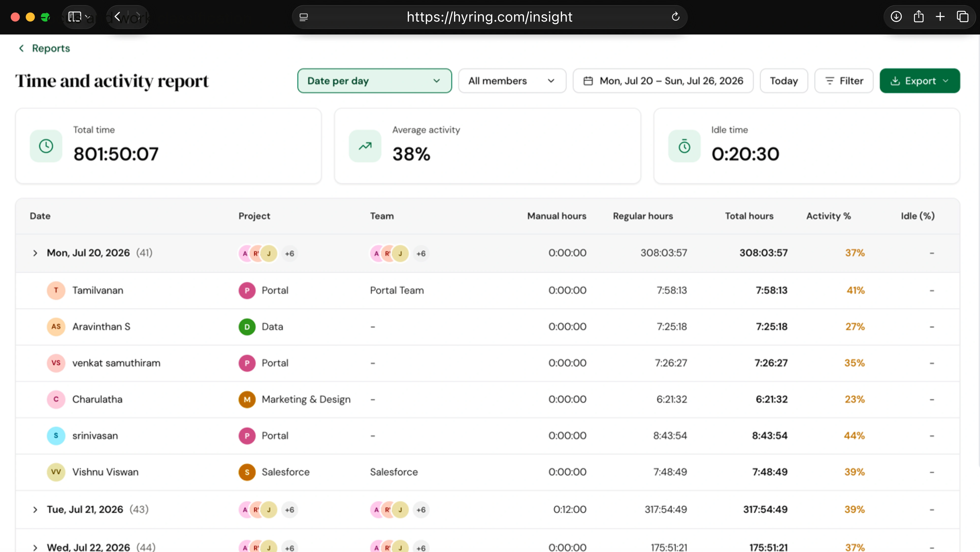
Task: Expand the Wed, Jul 22, 2026 row
Action: pyautogui.click(x=35, y=547)
